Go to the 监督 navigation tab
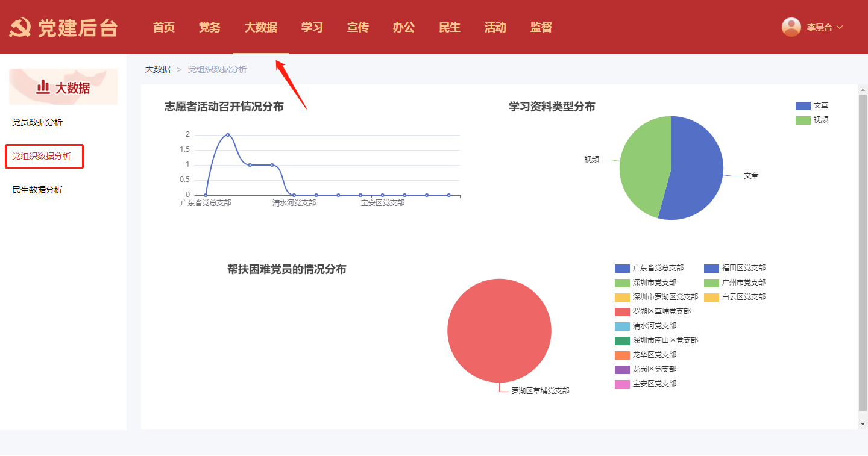The image size is (868, 456). tap(541, 27)
